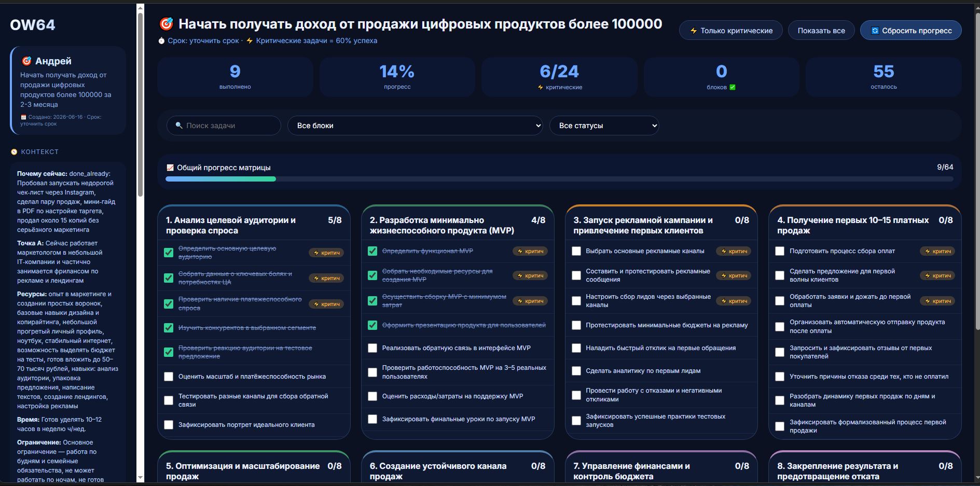This screenshot has width=980, height=486.
Task: Open the Все статусы dropdown filter
Action: tap(604, 126)
